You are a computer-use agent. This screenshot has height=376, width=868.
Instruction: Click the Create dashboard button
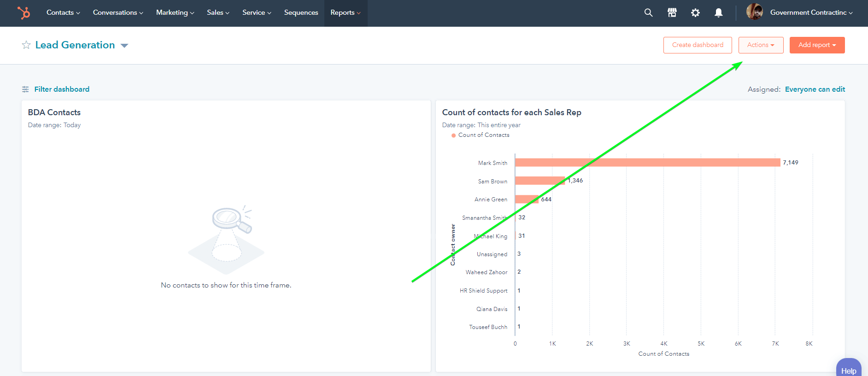click(x=698, y=45)
